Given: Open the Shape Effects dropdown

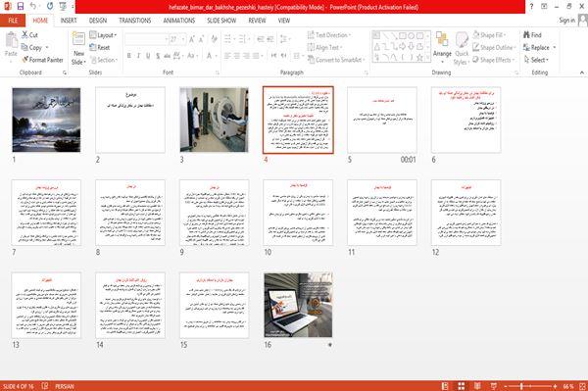Looking at the screenshot, I should pyautogui.click(x=494, y=60).
